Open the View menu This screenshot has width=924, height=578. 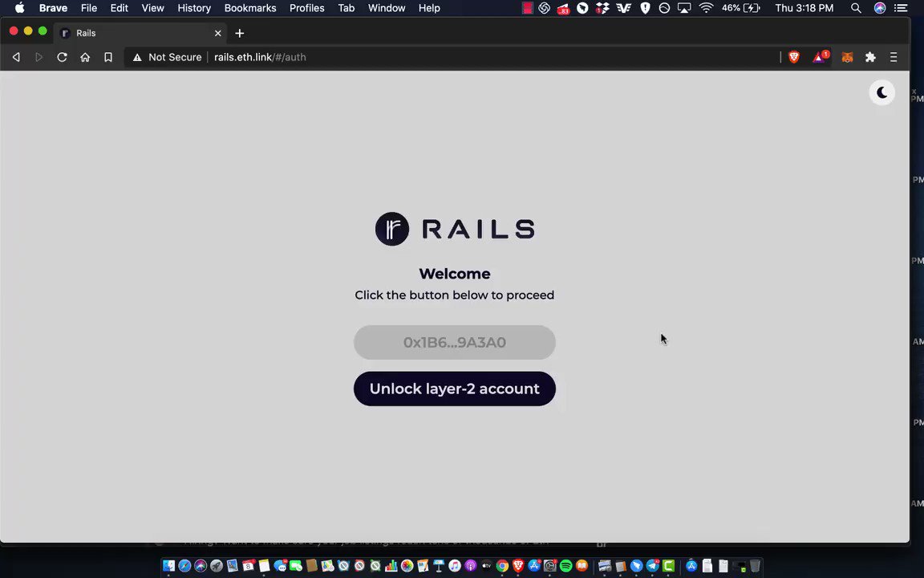152,8
